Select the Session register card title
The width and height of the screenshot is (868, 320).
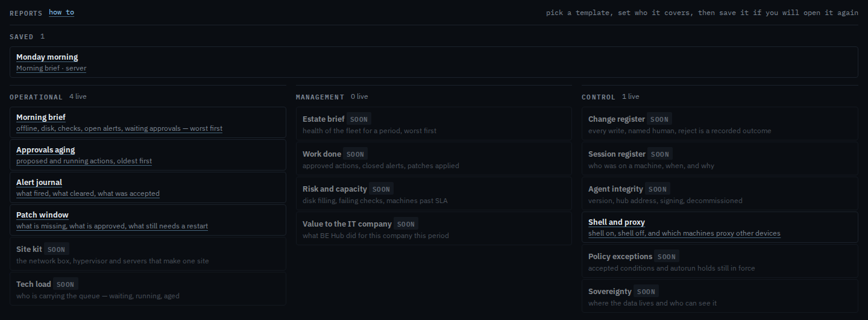[617, 154]
